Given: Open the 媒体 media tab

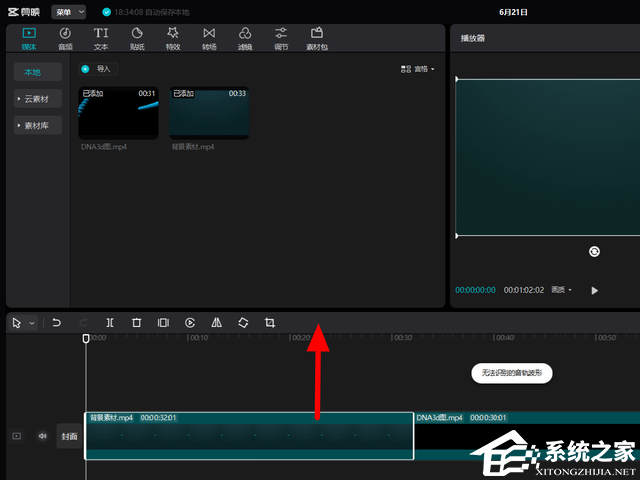Looking at the screenshot, I should tap(29, 39).
